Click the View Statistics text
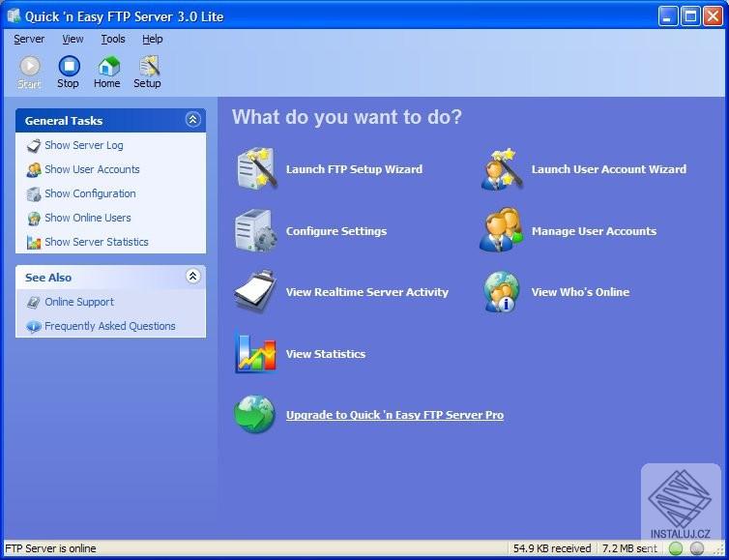Screen dimensions: 729x560 [326, 354]
